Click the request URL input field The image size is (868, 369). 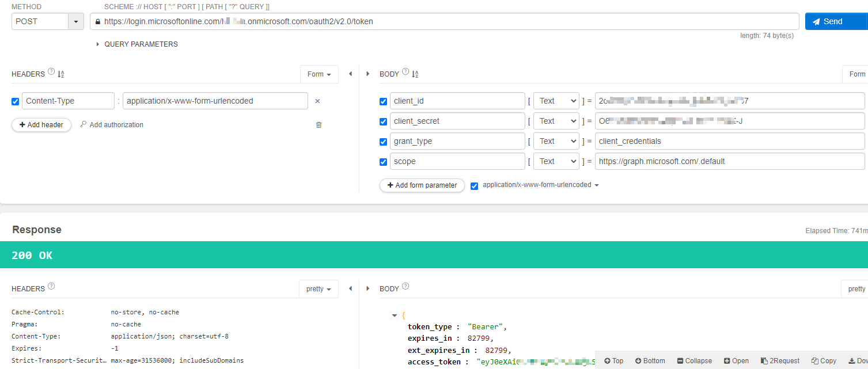pos(445,21)
